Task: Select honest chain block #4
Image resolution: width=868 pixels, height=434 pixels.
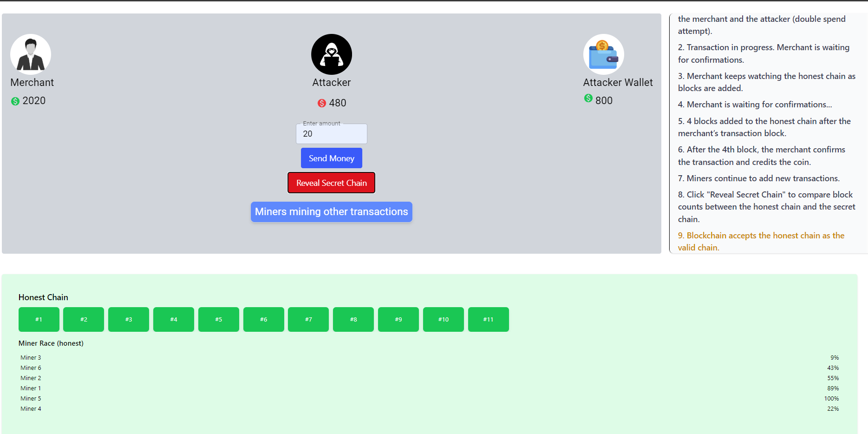Action: (x=174, y=319)
